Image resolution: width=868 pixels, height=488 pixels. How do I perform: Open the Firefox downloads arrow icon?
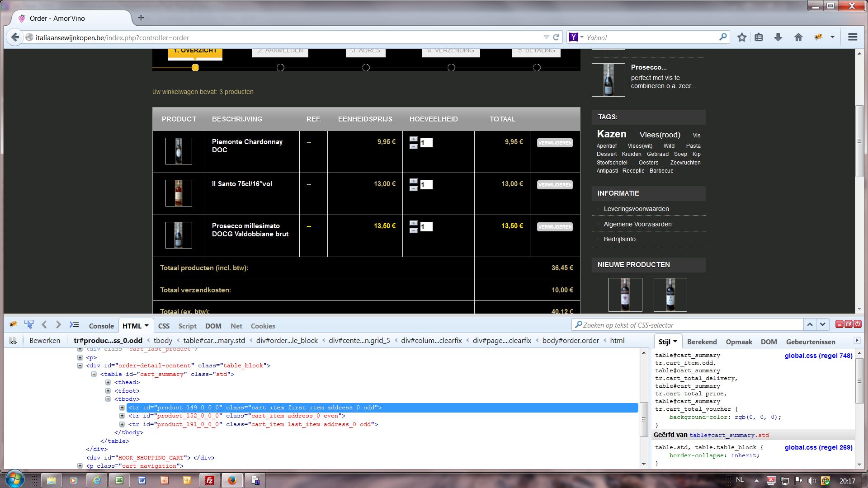click(x=778, y=38)
